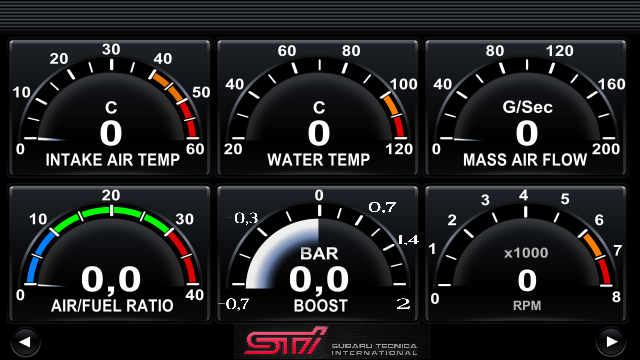Click the BOOST label text
The width and height of the screenshot is (640, 360).
click(x=320, y=305)
